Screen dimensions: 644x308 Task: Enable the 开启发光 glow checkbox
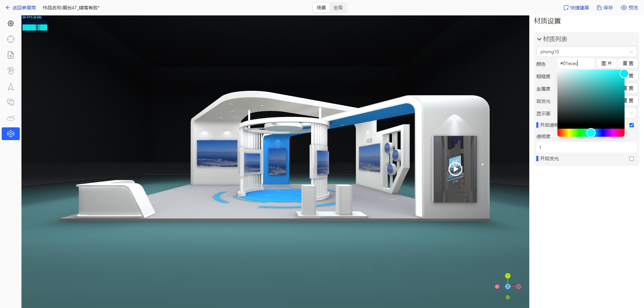tap(631, 159)
